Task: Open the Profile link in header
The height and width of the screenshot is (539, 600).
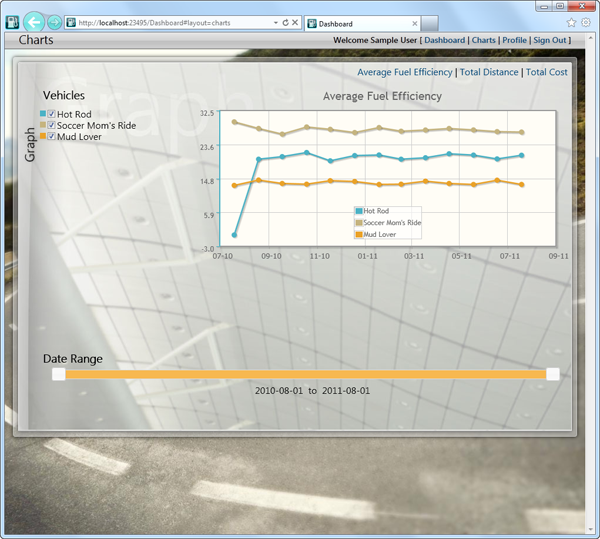Action: [515, 40]
